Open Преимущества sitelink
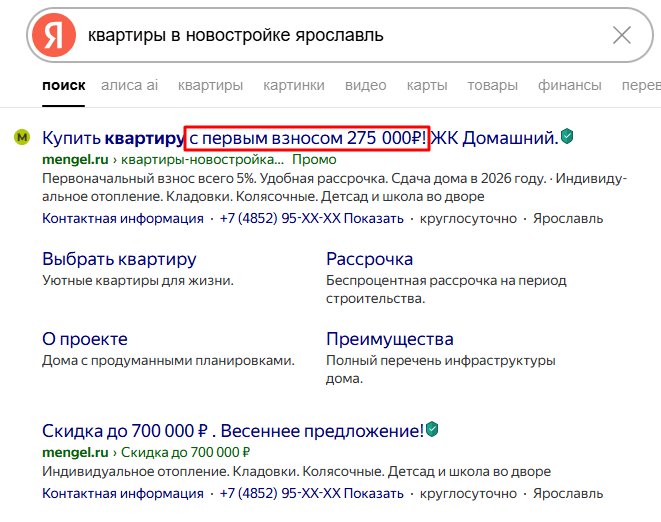This screenshot has height=522, width=661. pyautogui.click(x=390, y=339)
